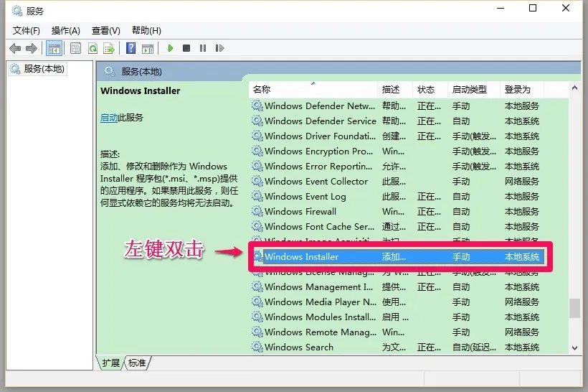Click the vertical scrollbar thumb

[574, 308]
